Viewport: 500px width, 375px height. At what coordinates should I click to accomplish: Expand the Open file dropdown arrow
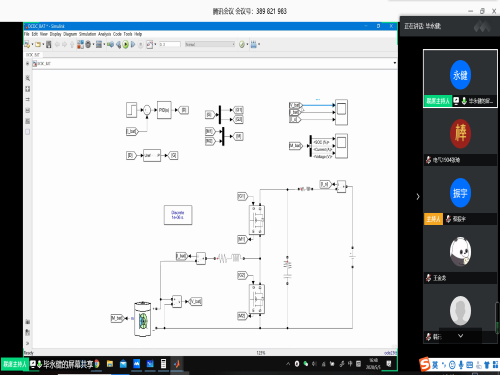point(43,44)
